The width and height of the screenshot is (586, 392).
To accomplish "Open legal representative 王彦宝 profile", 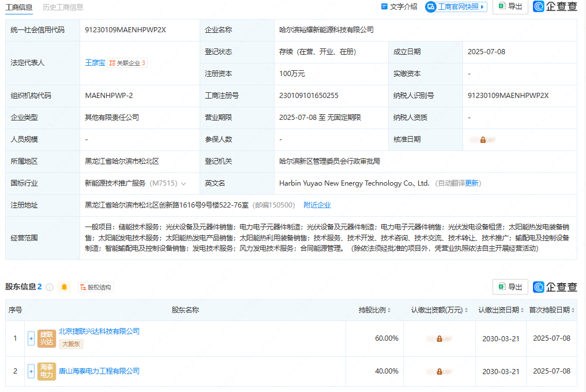I will [95, 63].
